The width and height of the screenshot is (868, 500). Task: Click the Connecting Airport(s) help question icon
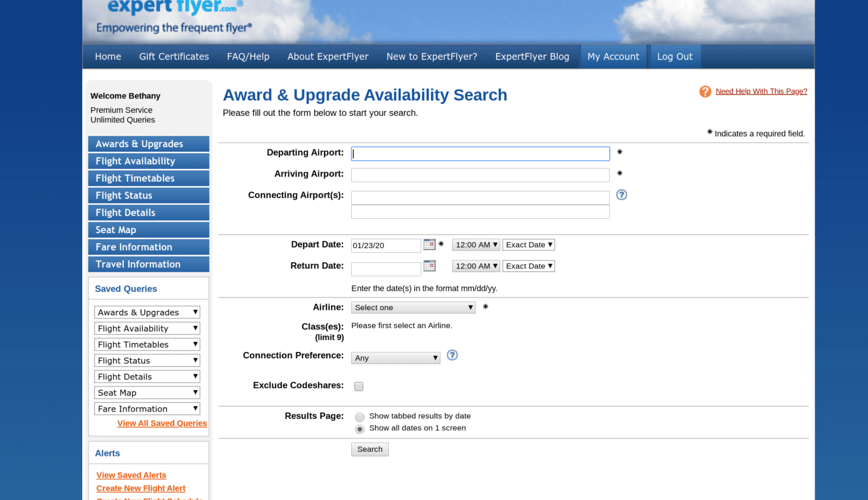click(621, 194)
